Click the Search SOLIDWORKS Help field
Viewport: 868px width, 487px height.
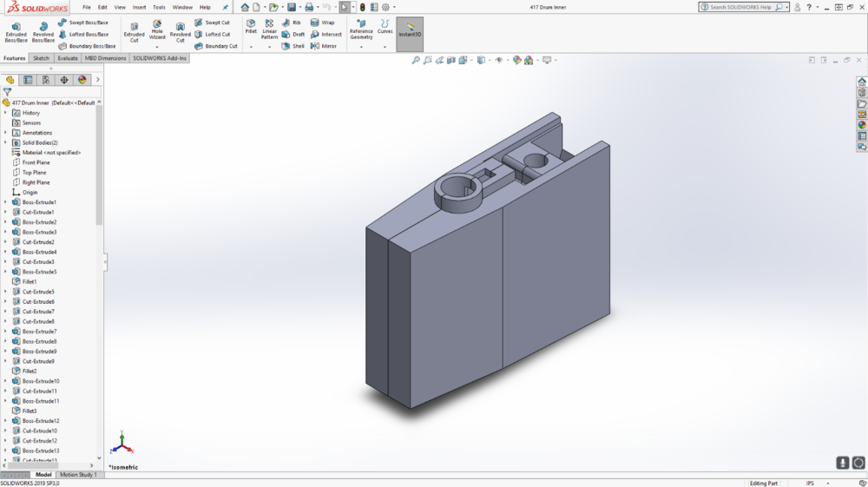[740, 7]
